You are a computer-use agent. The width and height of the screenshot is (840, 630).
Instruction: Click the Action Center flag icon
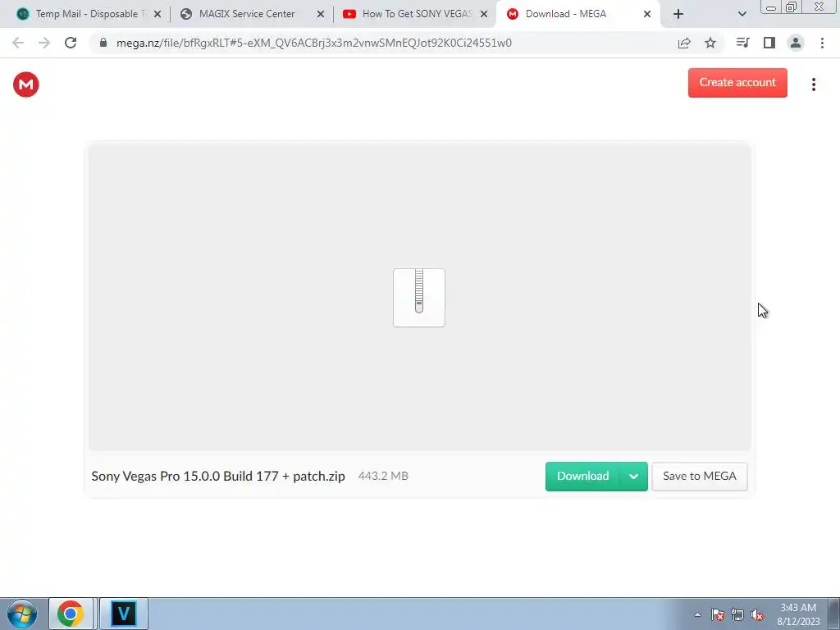click(x=718, y=615)
